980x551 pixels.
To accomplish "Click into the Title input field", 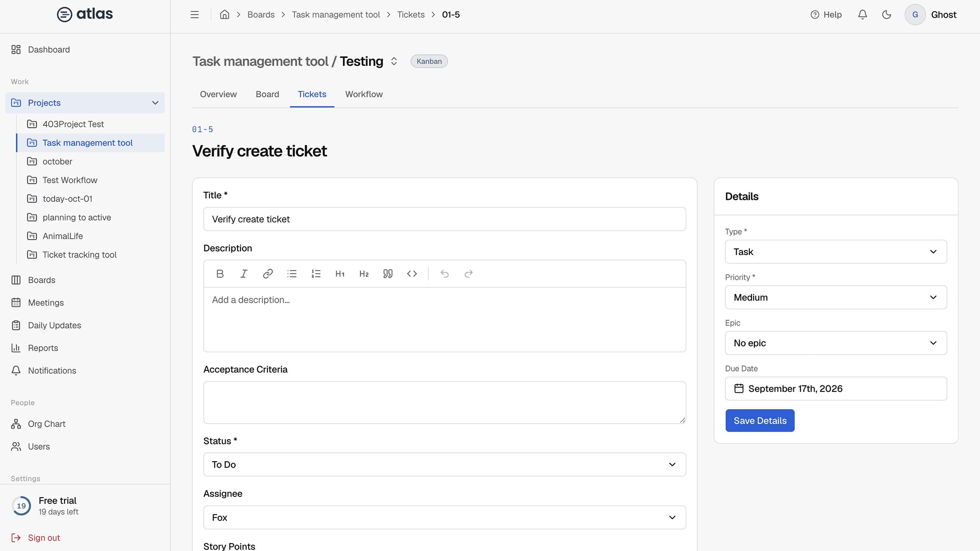I will coord(444,219).
